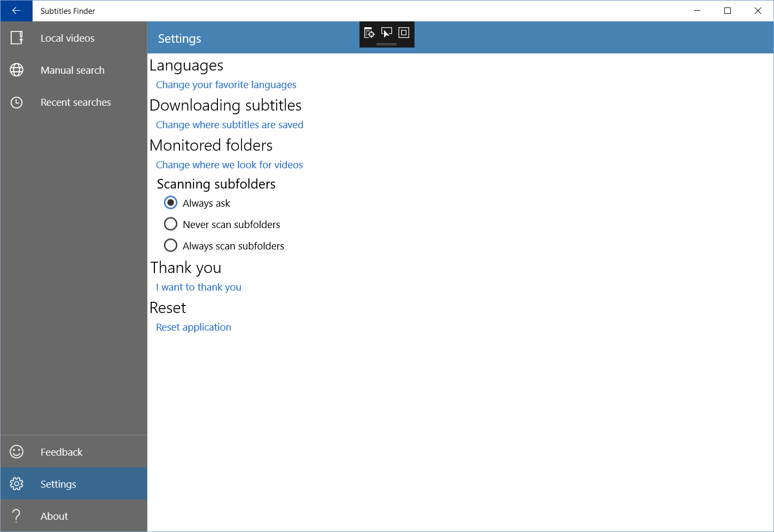Click Change your favorite languages link

tap(226, 85)
